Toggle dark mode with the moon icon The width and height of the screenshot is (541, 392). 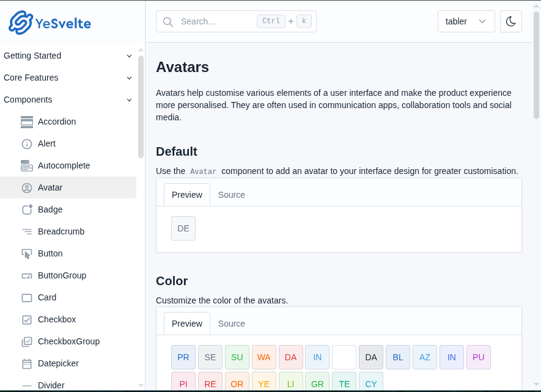510,21
